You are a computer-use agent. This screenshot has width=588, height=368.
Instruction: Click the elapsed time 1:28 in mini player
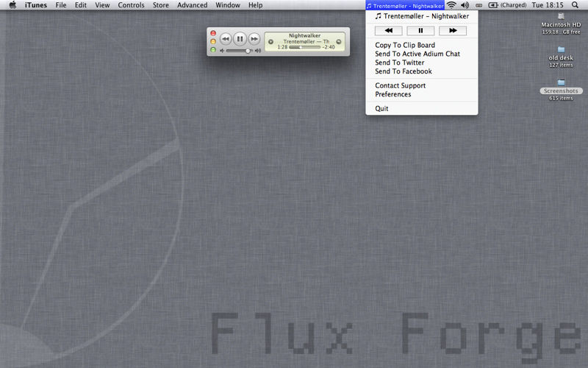(x=282, y=47)
